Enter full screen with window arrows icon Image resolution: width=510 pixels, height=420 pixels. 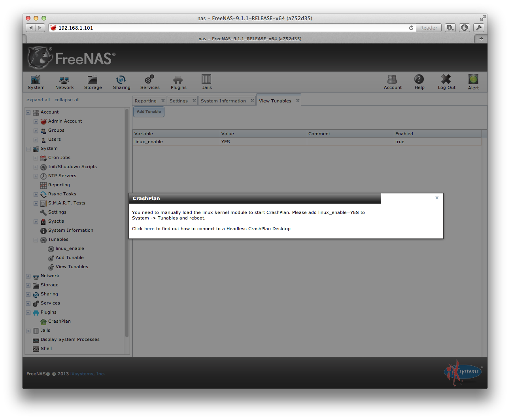[483, 18]
